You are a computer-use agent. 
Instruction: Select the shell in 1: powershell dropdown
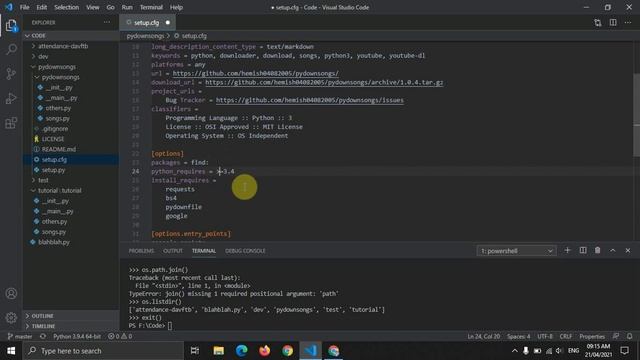(x=516, y=251)
